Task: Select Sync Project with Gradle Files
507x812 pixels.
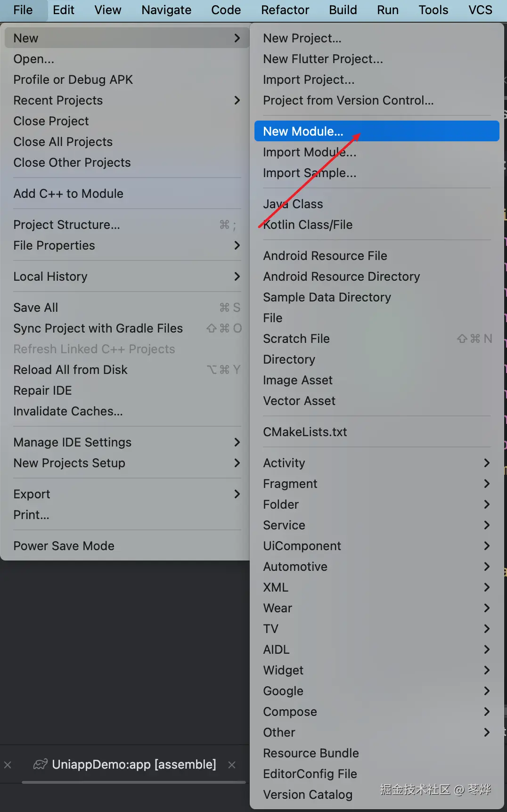Action: (x=98, y=328)
